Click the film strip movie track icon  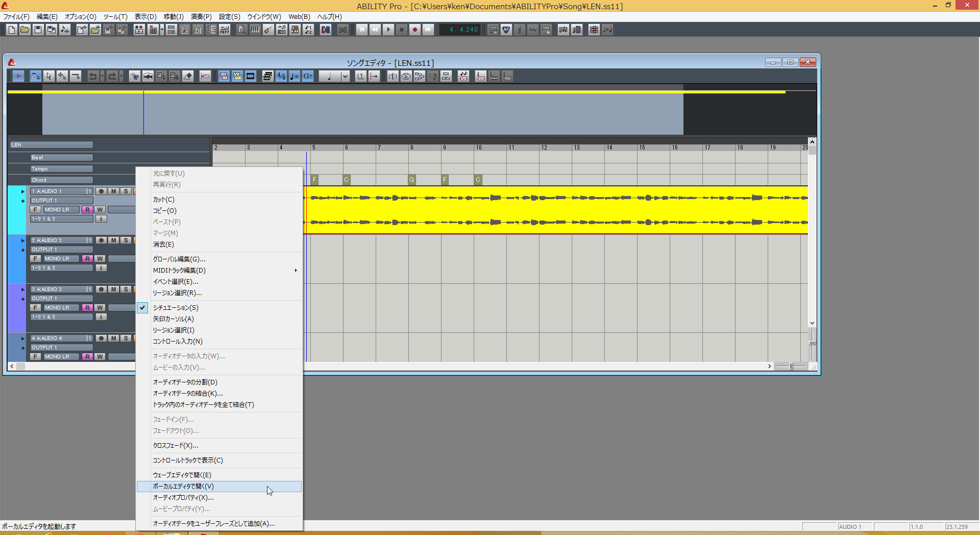click(250, 76)
